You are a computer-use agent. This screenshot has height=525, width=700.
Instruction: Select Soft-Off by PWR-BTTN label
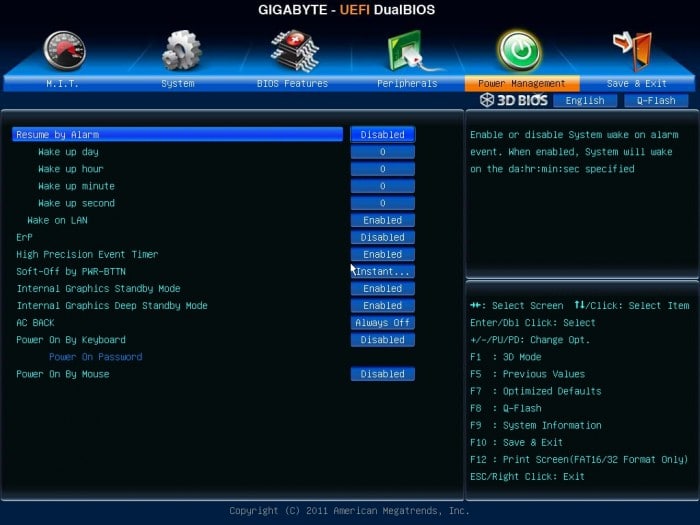tap(71, 271)
